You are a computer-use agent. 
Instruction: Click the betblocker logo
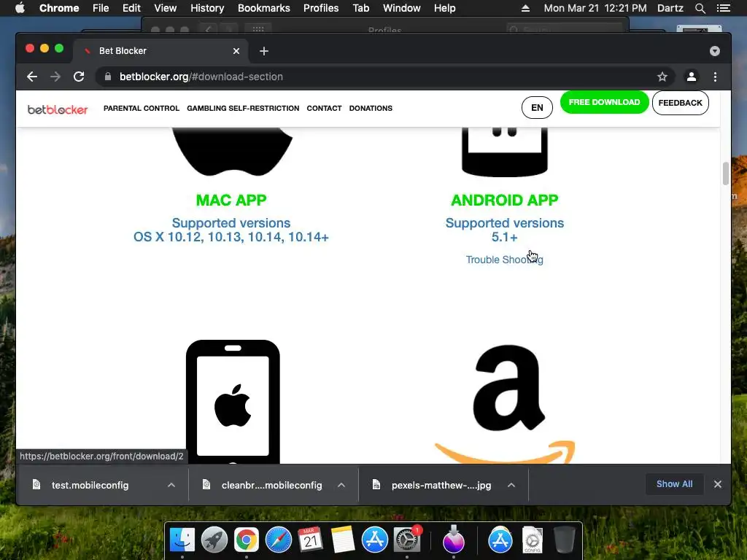coord(57,109)
